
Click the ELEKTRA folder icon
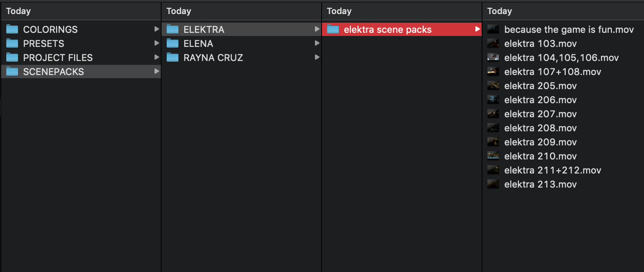(x=173, y=30)
